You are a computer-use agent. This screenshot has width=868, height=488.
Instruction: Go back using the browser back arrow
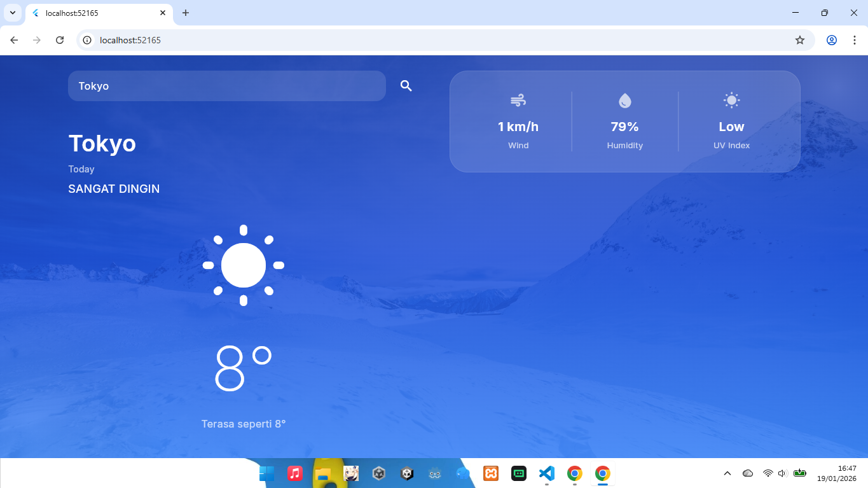pos(14,40)
